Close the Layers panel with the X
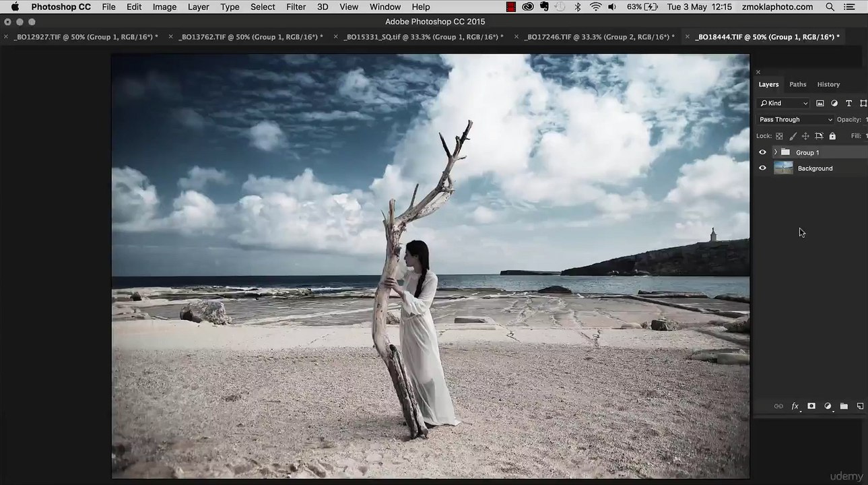The width and height of the screenshot is (868, 485). point(758,72)
